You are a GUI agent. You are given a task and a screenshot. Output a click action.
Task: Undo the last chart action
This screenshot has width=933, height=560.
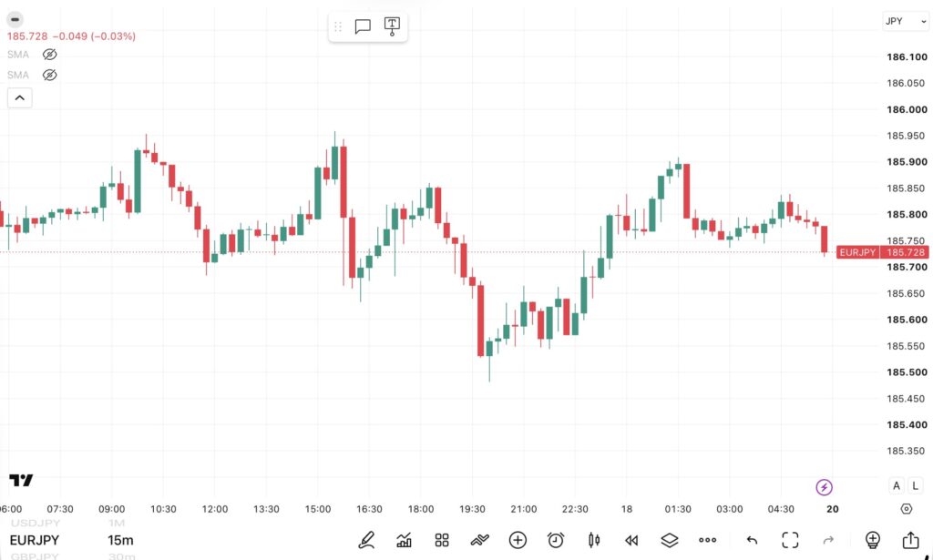point(752,540)
